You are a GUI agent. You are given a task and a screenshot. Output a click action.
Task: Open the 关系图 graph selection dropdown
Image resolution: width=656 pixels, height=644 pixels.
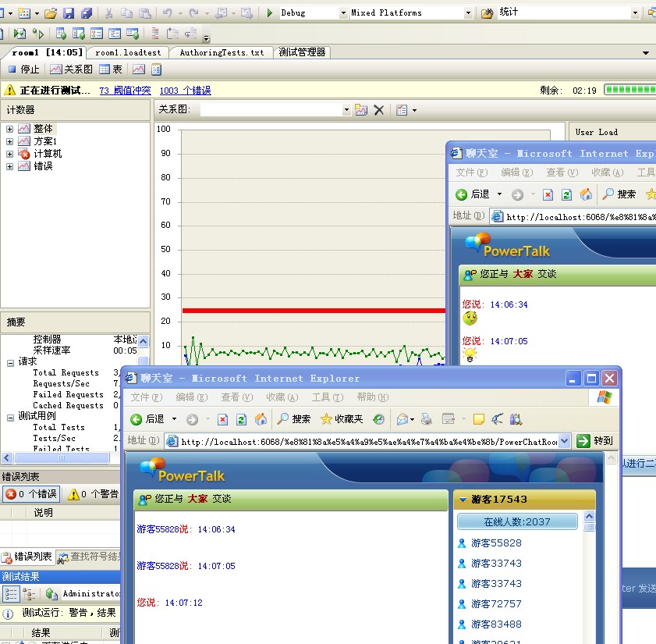click(x=346, y=110)
